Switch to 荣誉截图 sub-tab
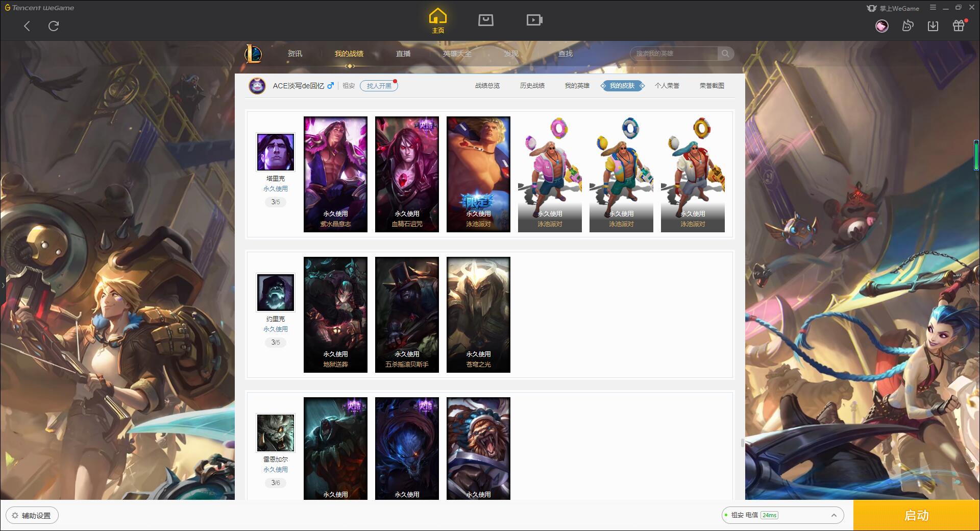 (x=712, y=86)
